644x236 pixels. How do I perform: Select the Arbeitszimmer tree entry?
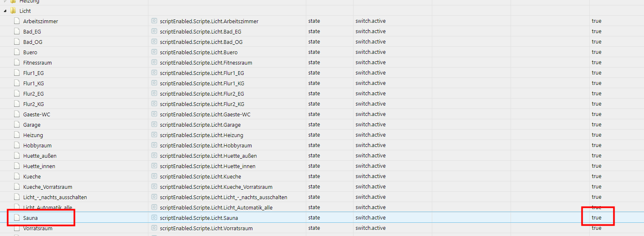[x=41, y=21]
